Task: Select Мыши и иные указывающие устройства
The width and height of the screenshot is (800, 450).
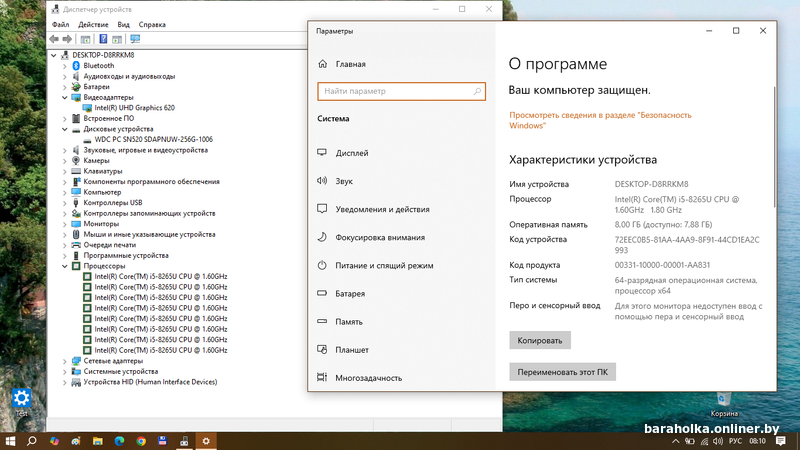Action: (149, 235)
